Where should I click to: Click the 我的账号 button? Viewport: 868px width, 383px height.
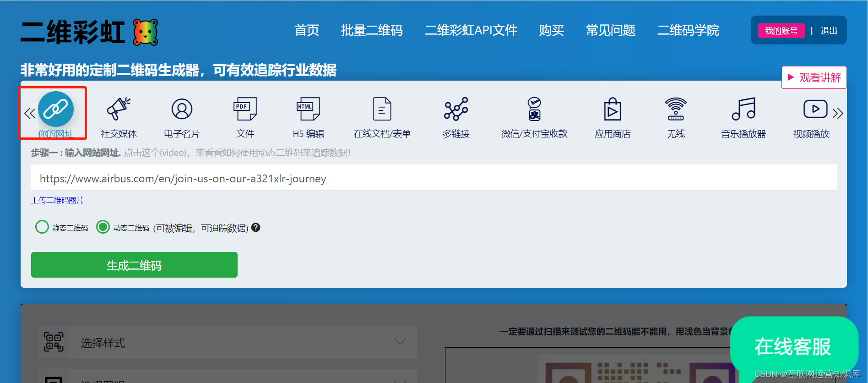tap(781, 31)
